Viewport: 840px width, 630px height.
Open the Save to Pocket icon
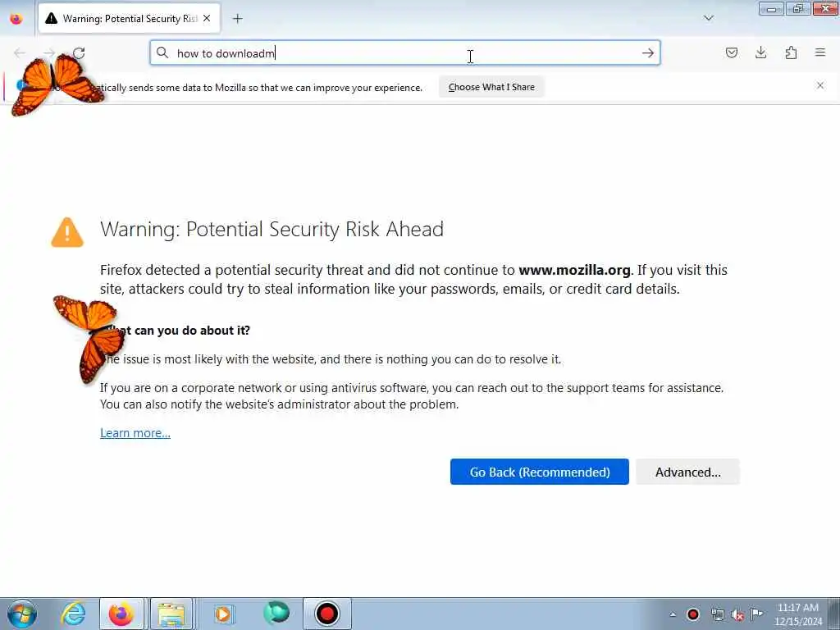(731, 52)
